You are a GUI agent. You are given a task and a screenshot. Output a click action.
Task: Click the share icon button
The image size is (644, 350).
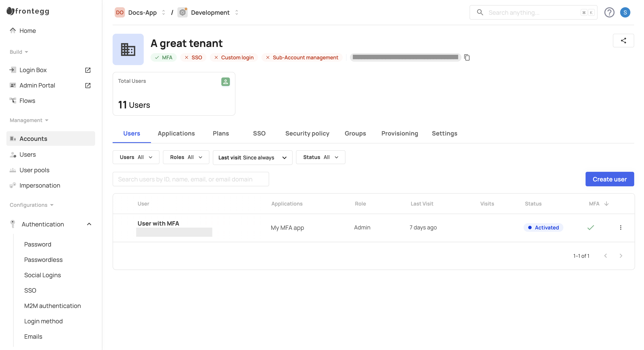(623, 41)
